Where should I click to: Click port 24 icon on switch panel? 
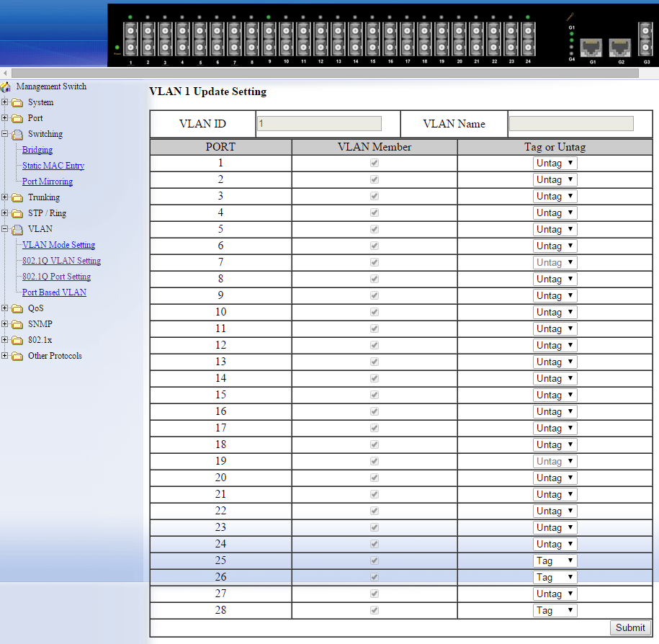click(528, 40)
